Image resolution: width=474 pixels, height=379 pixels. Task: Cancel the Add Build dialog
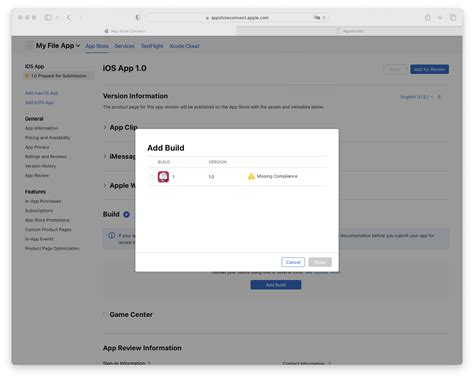293,262
